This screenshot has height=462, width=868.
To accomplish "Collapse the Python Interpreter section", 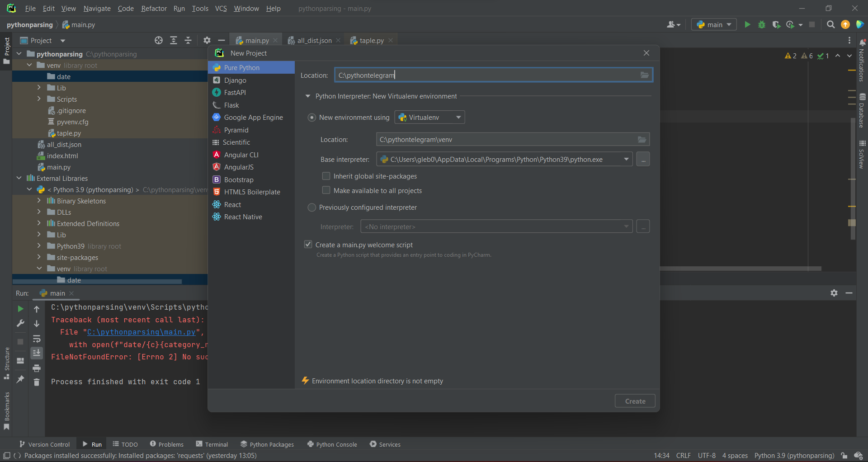I will (308, 96).
